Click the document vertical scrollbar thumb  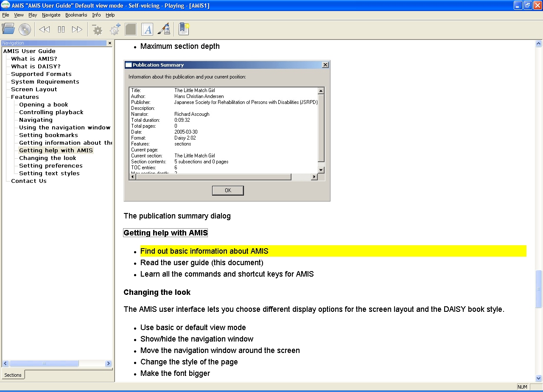click(x=539, y=289)
